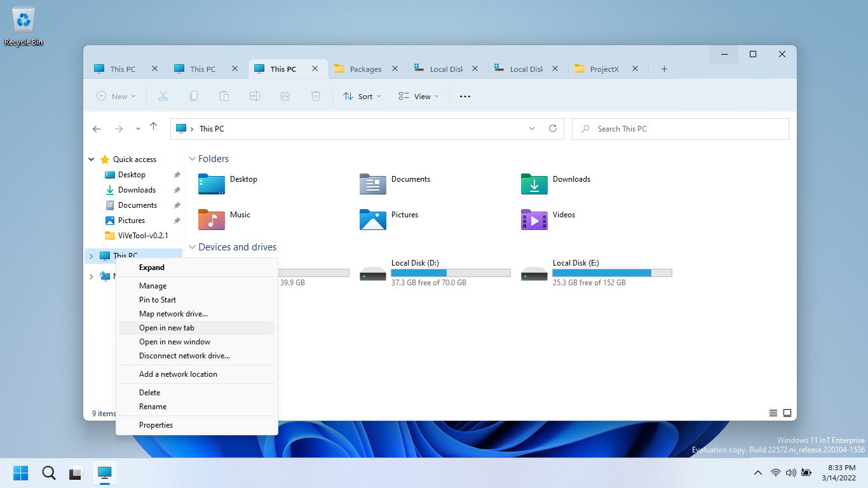The image size is (868, 488).
Task: Open the Windows Start button
Action: pos(21,473)
